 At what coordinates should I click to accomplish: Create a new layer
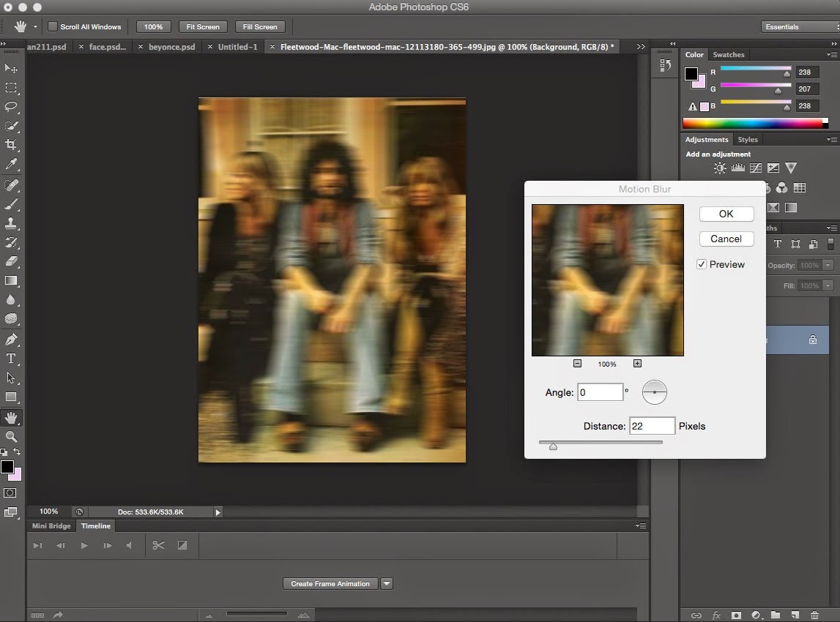(795, 615)
